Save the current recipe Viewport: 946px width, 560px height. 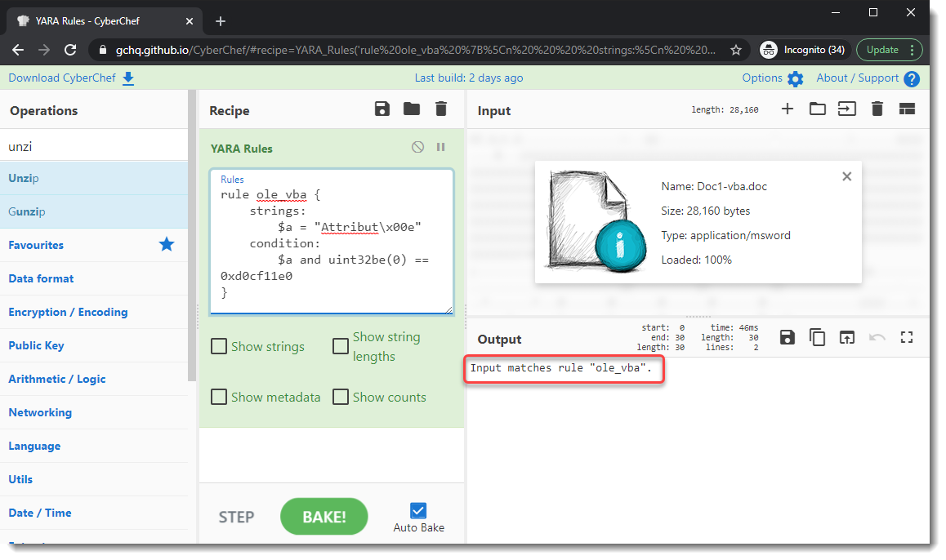pyautogui.click(x=382, y=109)
